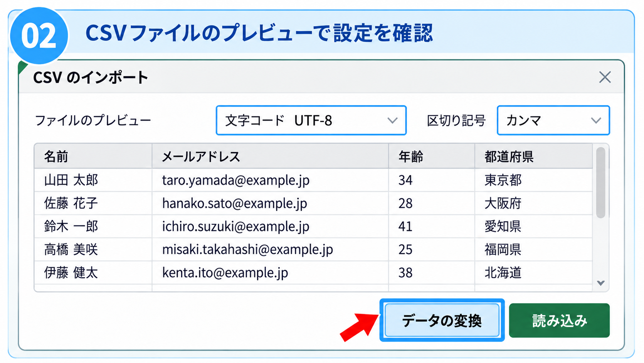Click the cell 佐藤 花子
Screen dimensions: 644x363
pyautogui.click(x=93, y=203)
